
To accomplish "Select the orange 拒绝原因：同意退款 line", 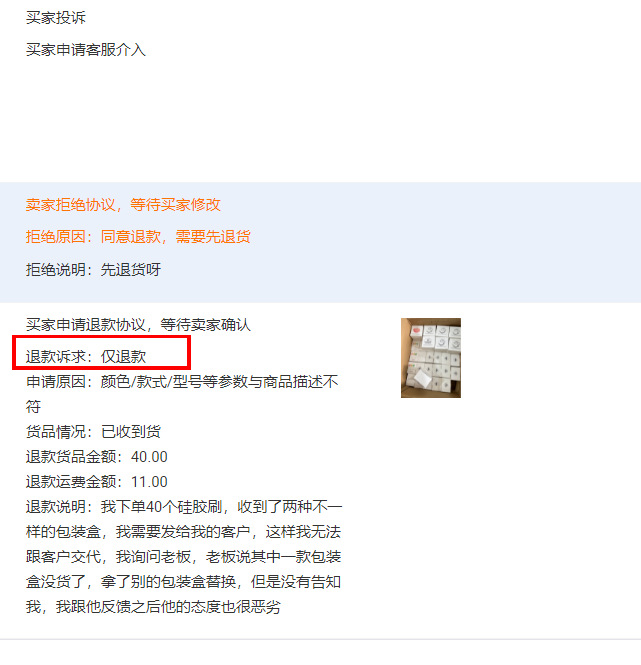I will 138,237.
